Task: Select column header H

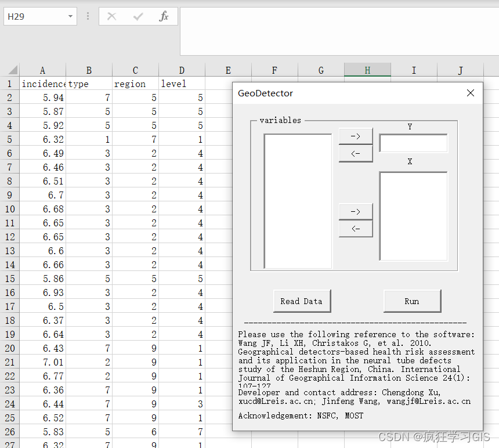Action: (x=367, y=70)
